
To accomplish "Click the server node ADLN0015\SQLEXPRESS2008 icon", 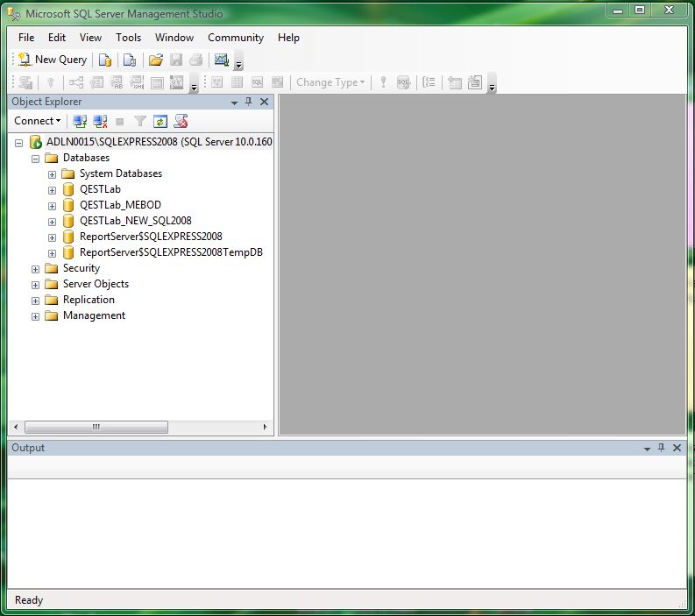I will (35, 142).
